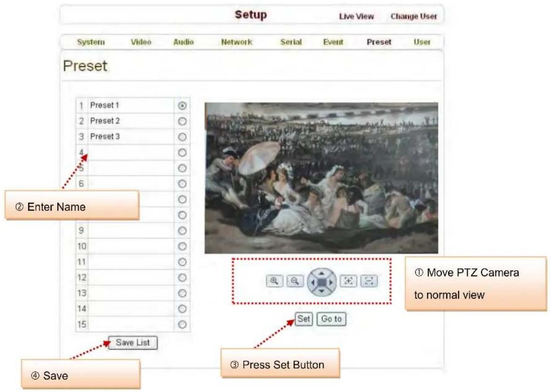Select the radio button for Preset 1
This screenshot has width=552, height=392.
(x=182, y=106)
